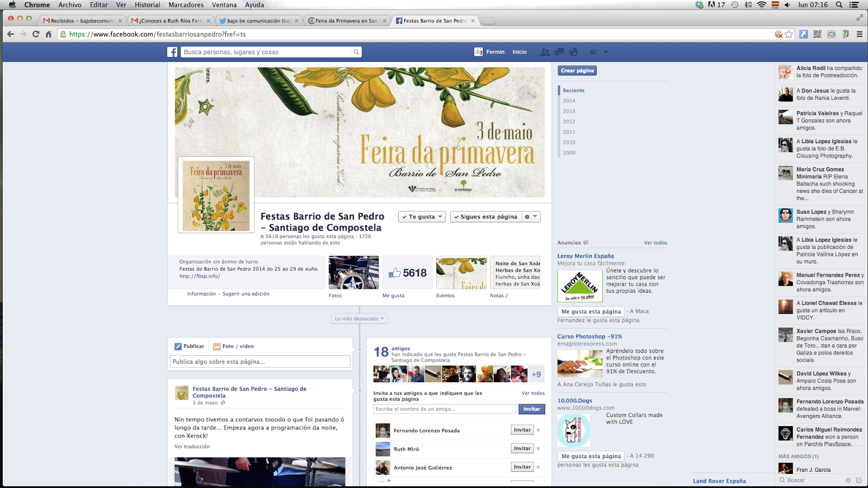This screenshot has height=488, width=868.
Task: Toggle the Te gusta like button
Action: point(422,217)
